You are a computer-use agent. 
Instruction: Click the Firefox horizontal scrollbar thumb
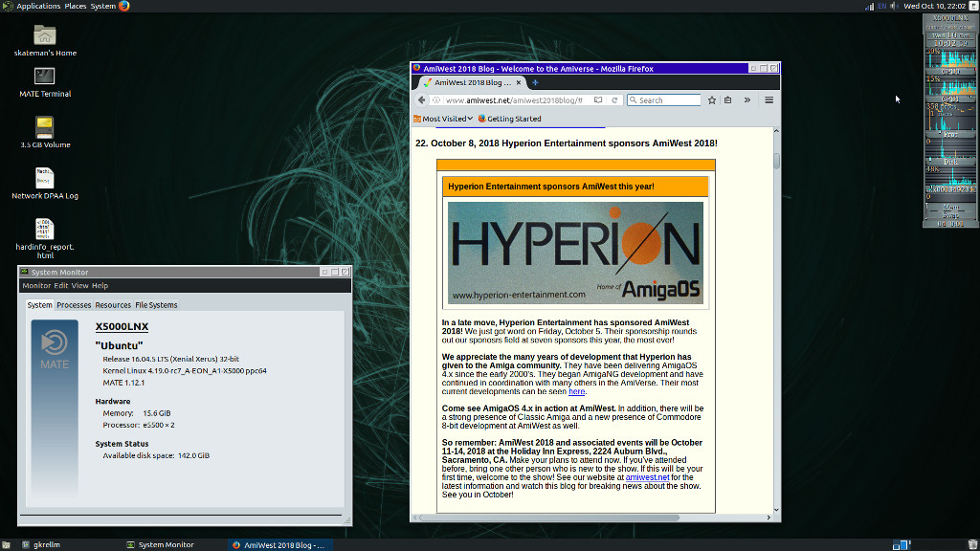click(x=549, y=518)
